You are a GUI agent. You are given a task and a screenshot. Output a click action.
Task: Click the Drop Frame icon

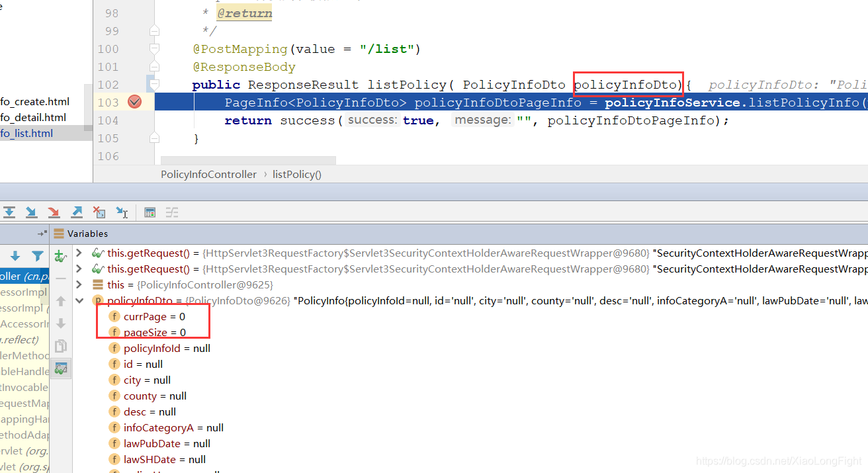point(99,212)
